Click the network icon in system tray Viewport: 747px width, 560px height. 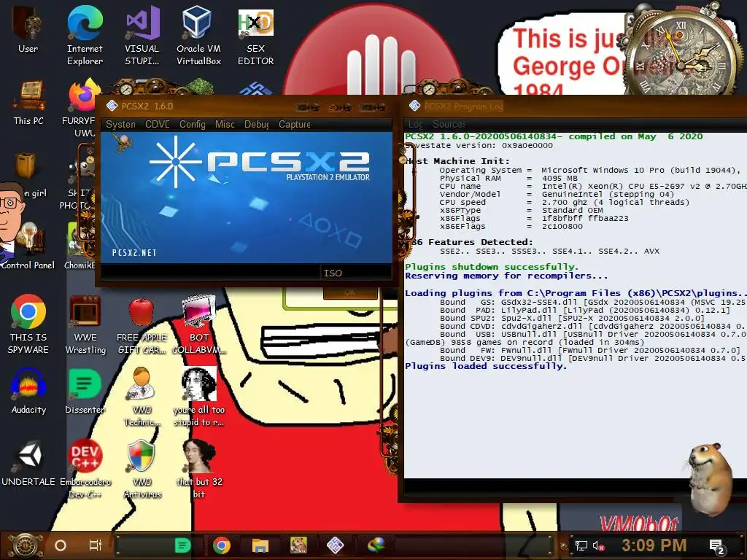click(x=581, y=545)
